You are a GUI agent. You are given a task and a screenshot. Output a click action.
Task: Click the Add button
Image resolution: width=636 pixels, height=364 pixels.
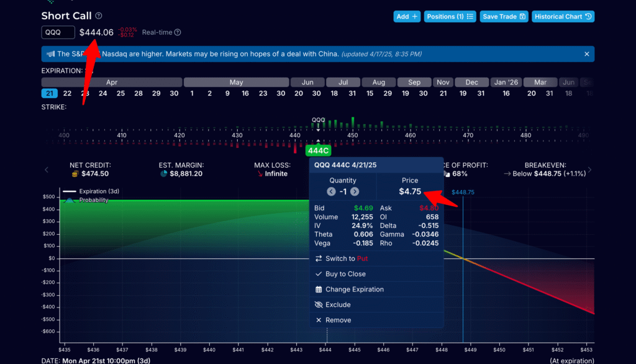coord(407,17)
